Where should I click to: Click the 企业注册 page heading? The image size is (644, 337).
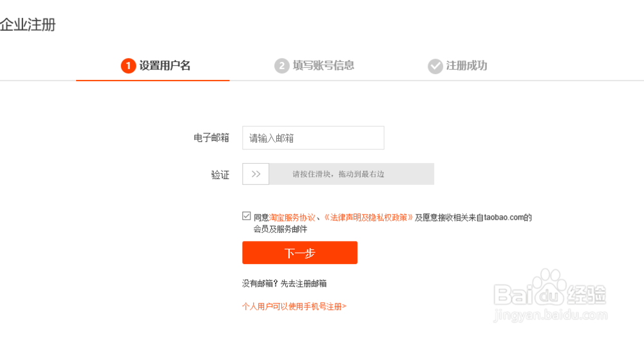(28, 25)
